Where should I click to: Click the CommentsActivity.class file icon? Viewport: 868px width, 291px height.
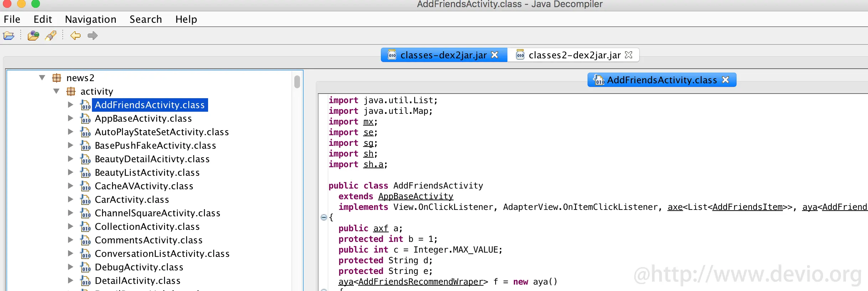pyautogui.click(x=86, y=240)
